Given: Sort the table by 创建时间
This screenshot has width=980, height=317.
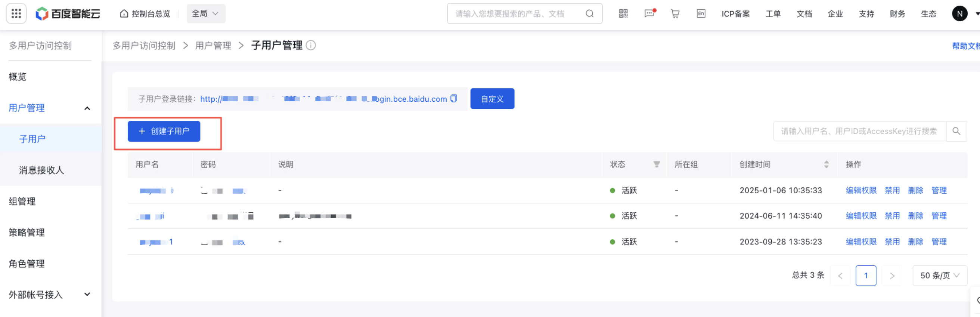Looking at the screenshot, I should tap(826, 164).
